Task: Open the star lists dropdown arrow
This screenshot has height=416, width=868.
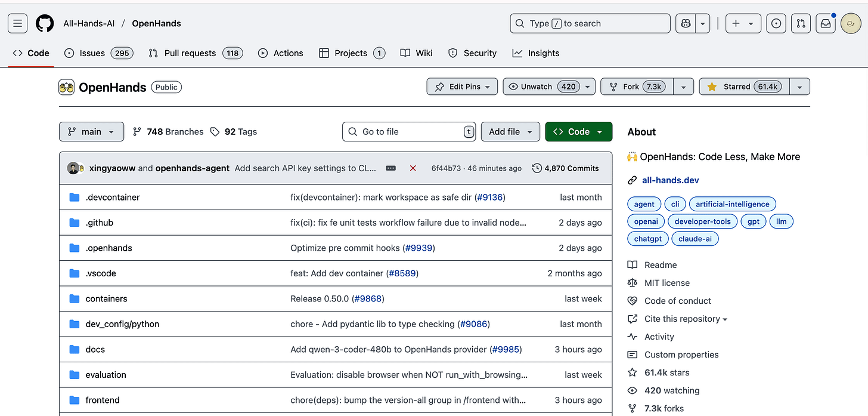Action: pyautogui.click(x=799, y=87)
